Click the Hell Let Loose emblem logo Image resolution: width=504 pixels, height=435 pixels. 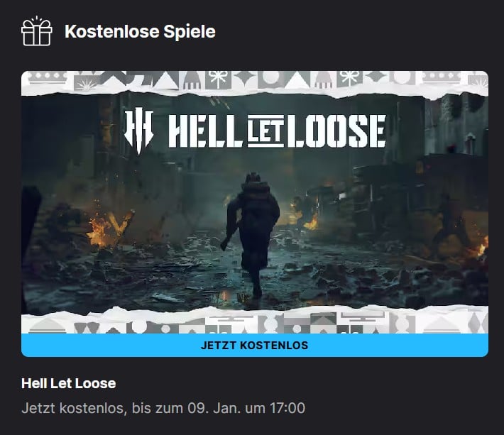(139, 130)
